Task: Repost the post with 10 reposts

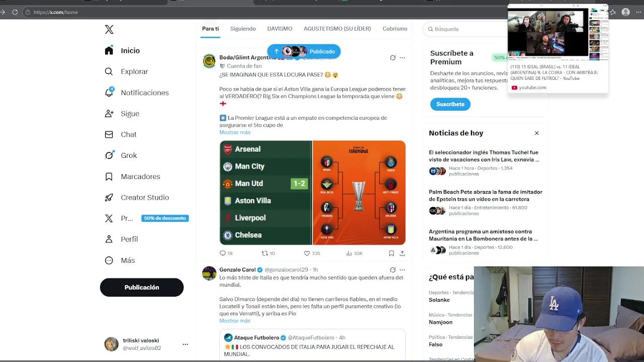Action: 268,253
